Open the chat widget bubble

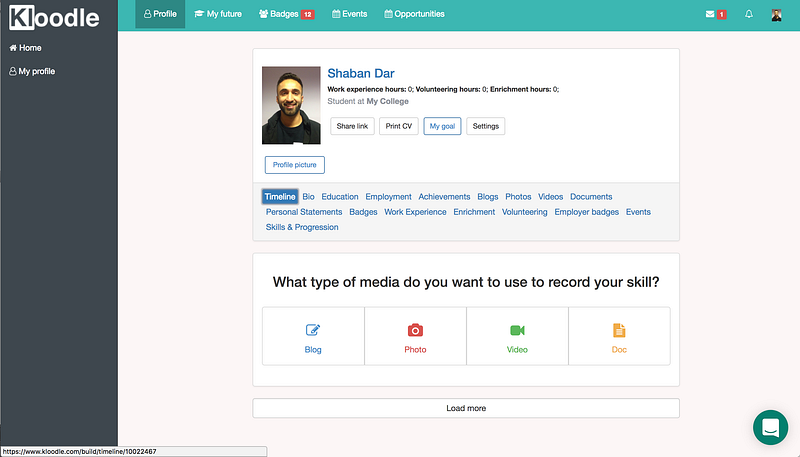[x=770, y=427]
